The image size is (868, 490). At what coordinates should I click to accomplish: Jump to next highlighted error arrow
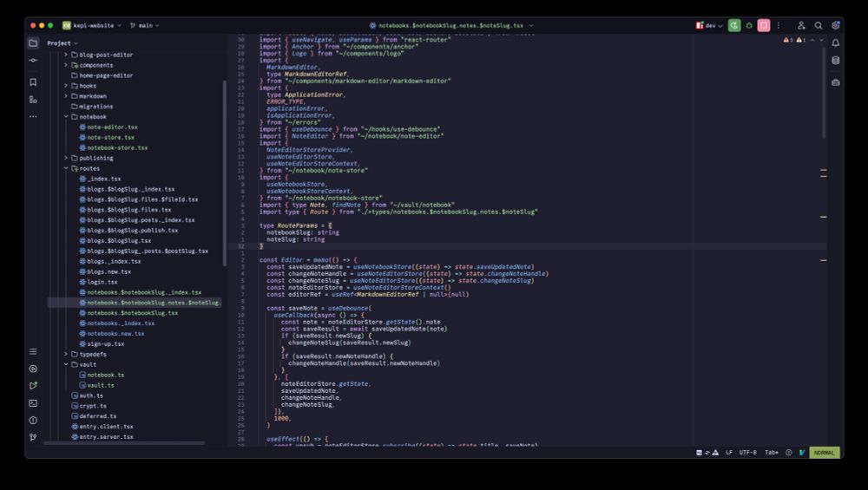821,40
